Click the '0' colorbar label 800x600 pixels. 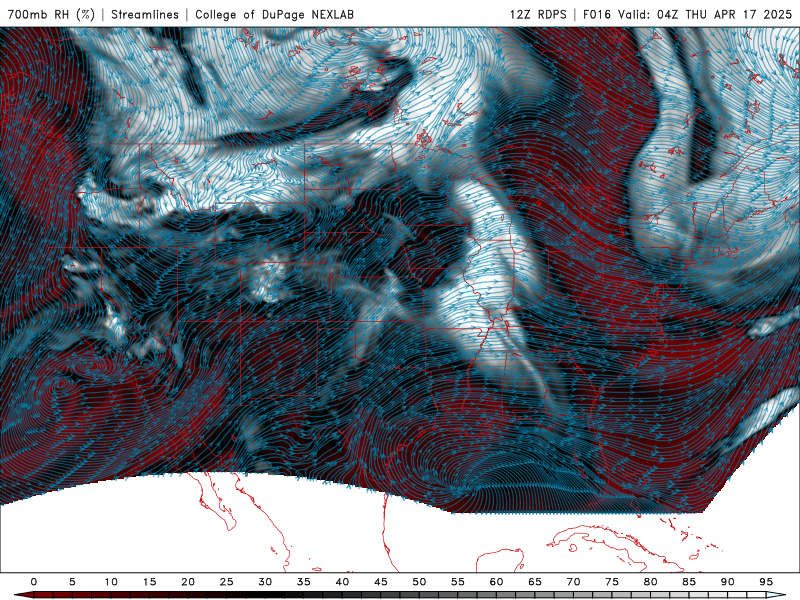tap(34, 582)
